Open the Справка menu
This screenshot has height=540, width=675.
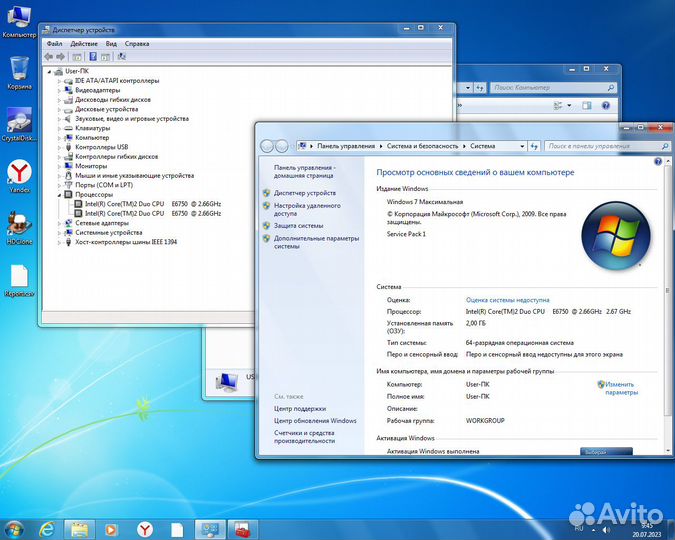click(x=137, y=43)
